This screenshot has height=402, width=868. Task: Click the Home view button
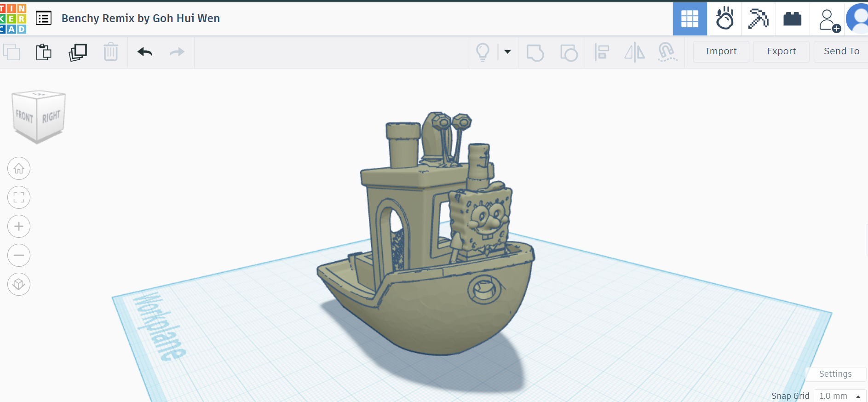click(x=19, y=168)
